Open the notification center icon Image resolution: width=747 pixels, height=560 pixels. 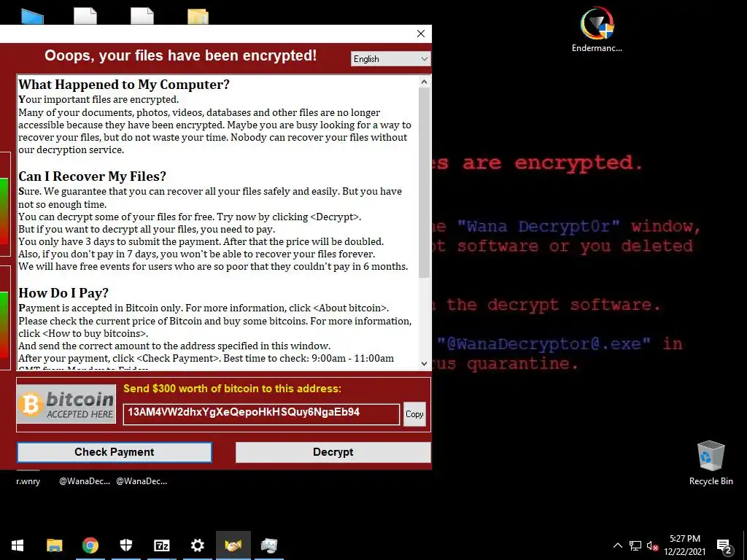pyautogui.click(x=724, y=545)
